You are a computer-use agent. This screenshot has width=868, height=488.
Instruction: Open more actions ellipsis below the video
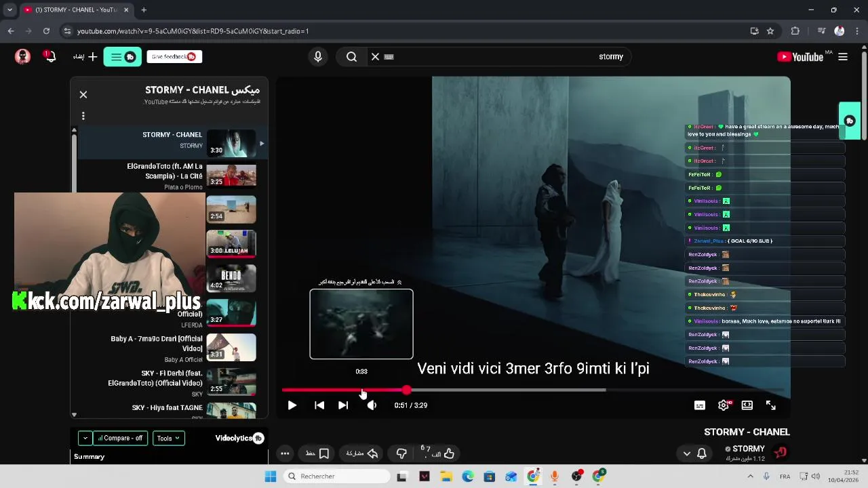click(285, 453)
